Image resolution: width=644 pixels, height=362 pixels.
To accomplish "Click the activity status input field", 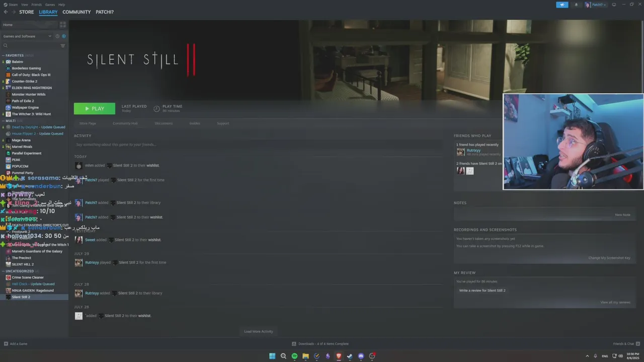I will [x=258, y=145].
